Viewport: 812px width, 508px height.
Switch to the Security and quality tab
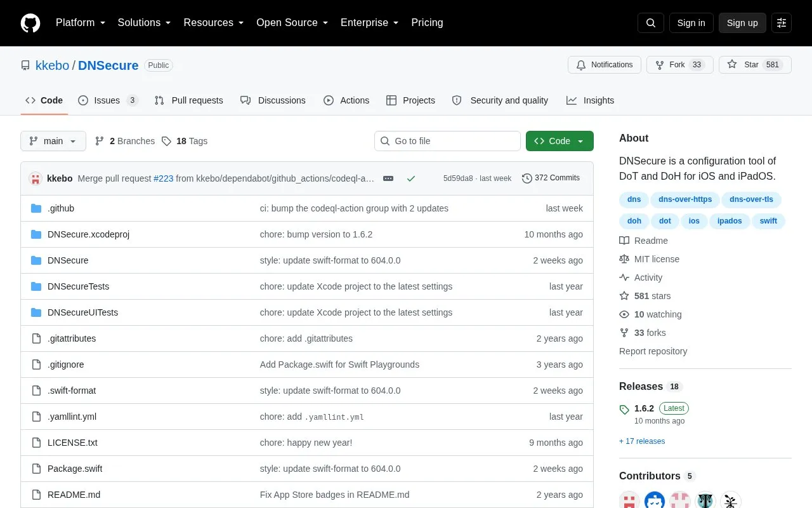point(500,100)
